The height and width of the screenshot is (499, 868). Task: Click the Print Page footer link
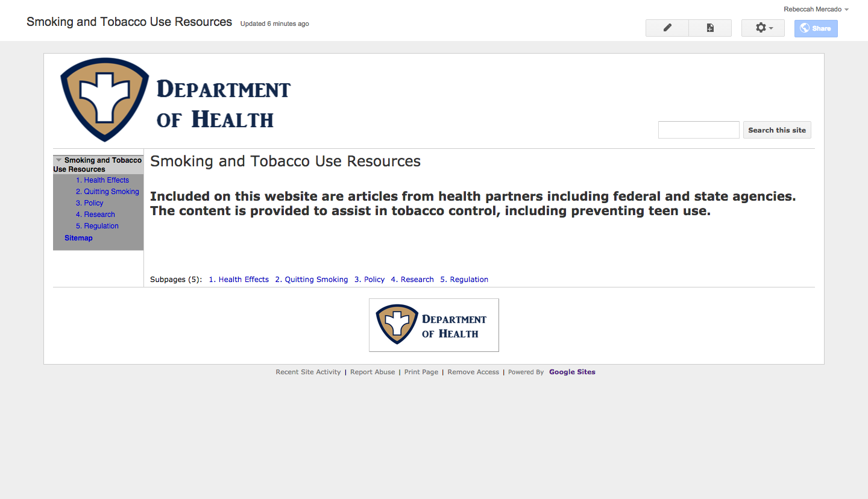(421, 372)
